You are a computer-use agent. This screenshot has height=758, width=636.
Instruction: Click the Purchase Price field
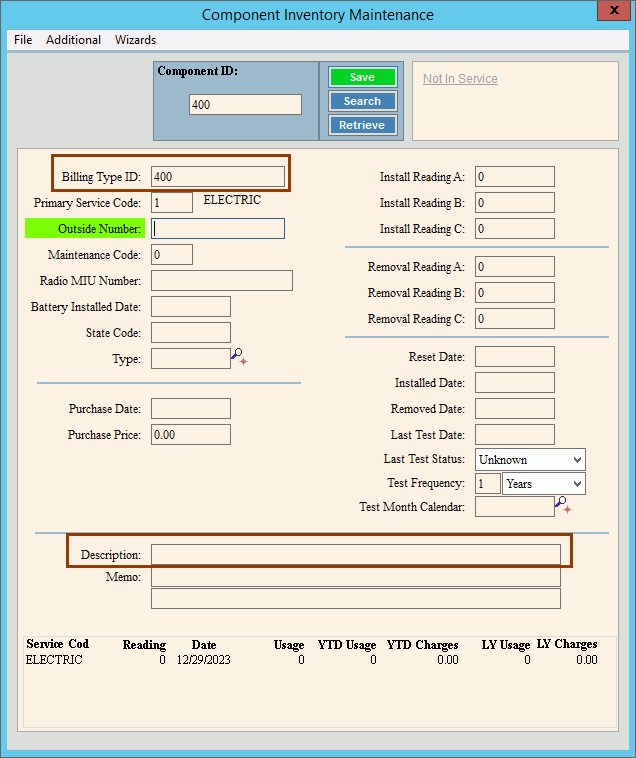190,435
